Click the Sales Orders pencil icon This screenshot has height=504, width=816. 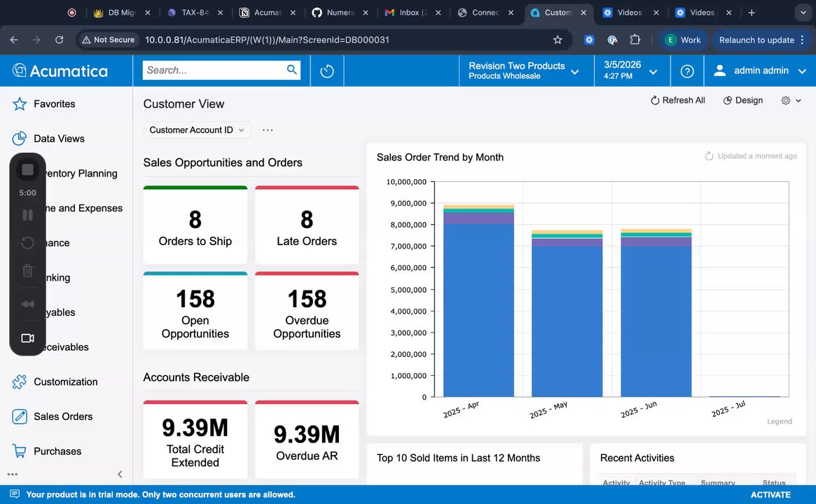(20, 416)
